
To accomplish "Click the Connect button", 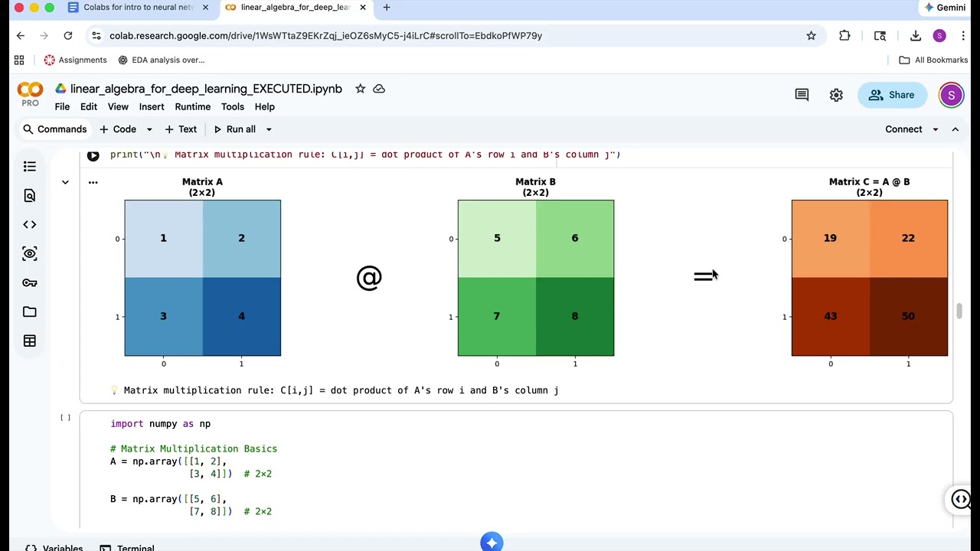I will [903, 129].
